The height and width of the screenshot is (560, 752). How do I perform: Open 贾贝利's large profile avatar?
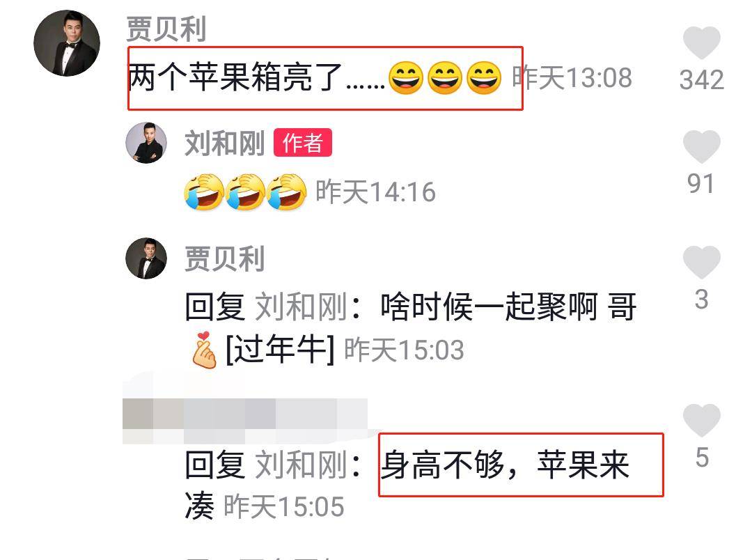point(67,43)
